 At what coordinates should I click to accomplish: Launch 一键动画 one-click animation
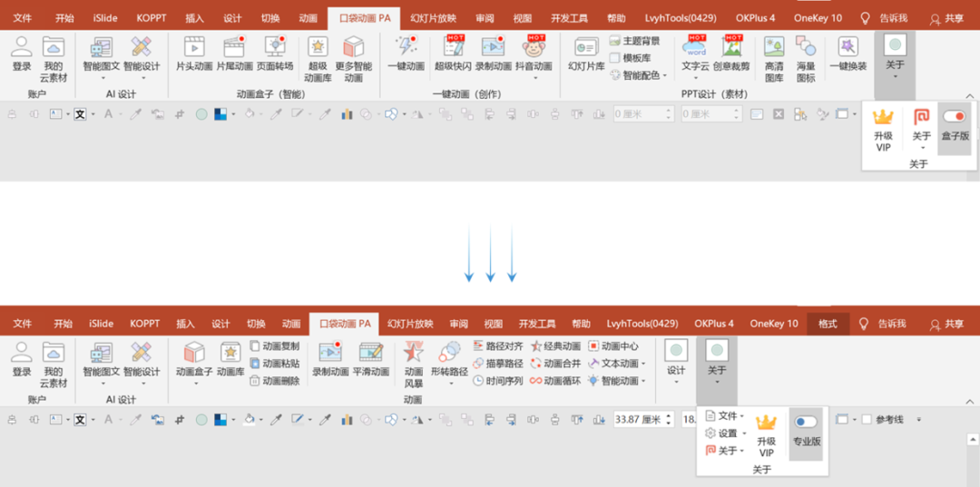[x=407, y=54]
